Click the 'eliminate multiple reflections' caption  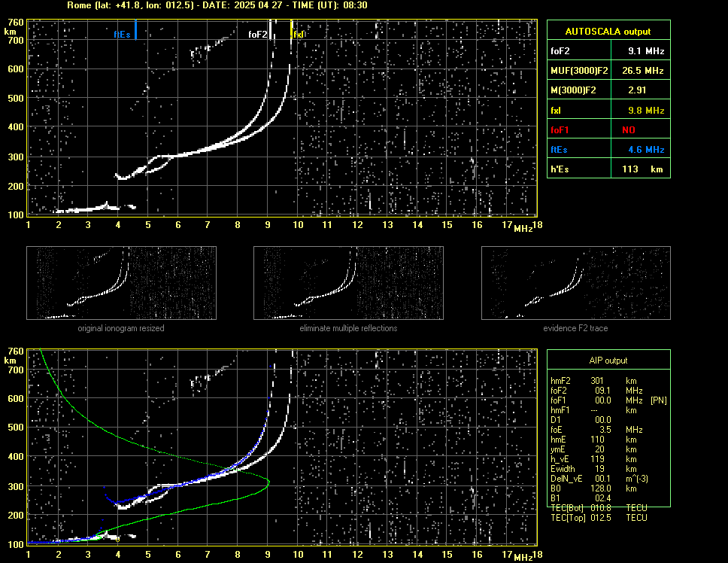point(348,328)
